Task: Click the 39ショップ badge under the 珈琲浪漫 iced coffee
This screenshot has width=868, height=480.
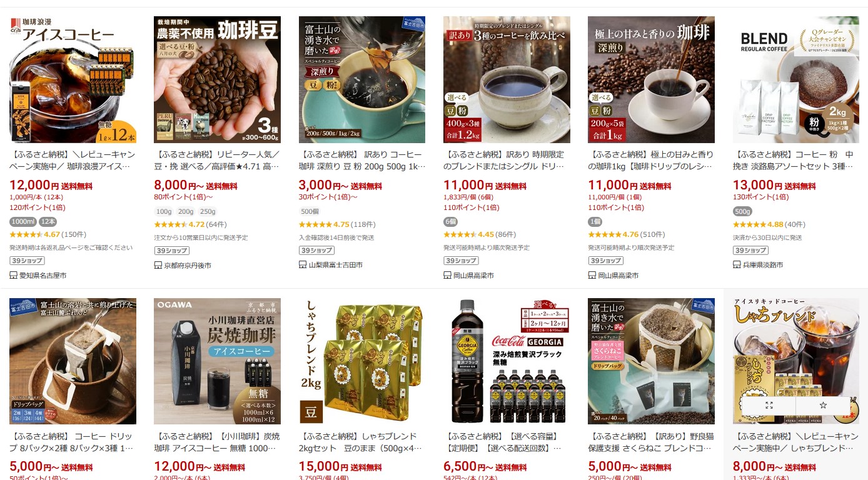Action: [x=27, y=261]
